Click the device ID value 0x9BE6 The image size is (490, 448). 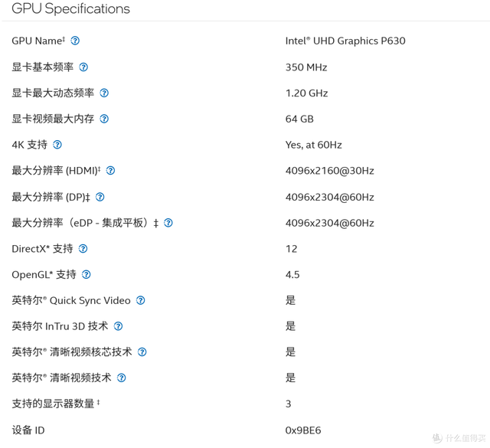(x=303, y=430)
